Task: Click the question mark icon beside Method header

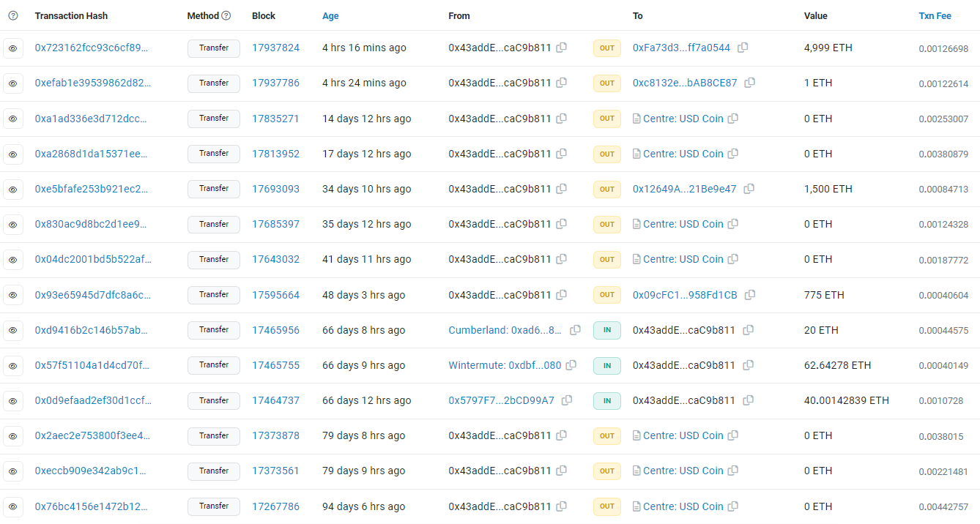Action: pos(225,15)
